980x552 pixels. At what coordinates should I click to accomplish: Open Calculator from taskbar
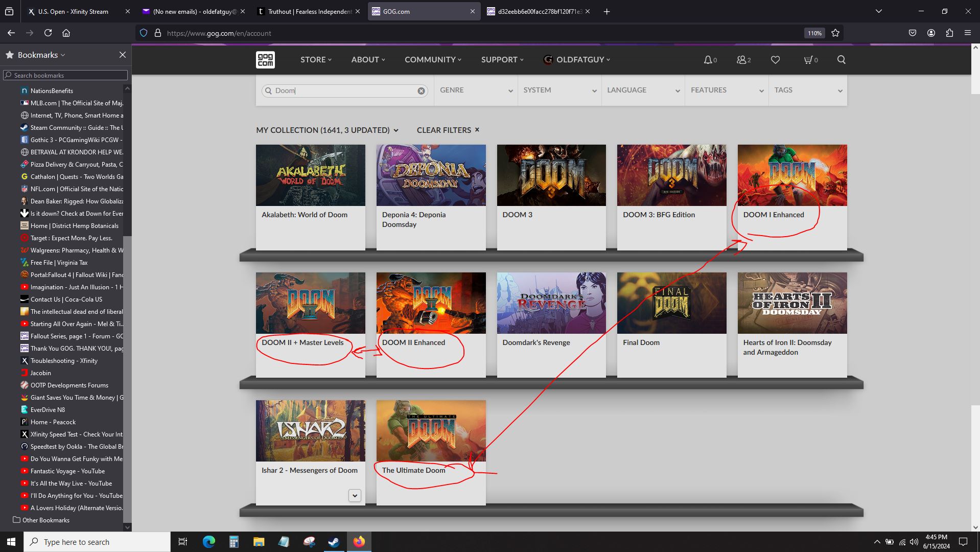pos(234,542)
